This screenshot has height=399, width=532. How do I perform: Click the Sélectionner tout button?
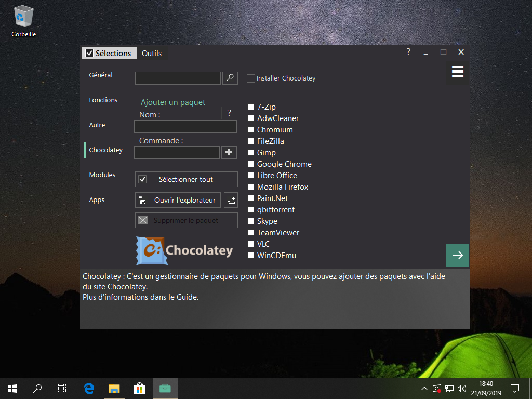187,179
